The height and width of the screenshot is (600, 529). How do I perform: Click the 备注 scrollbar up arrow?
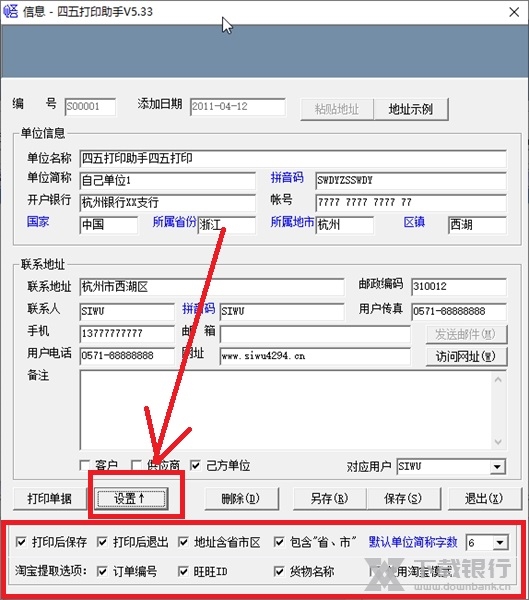498,380
